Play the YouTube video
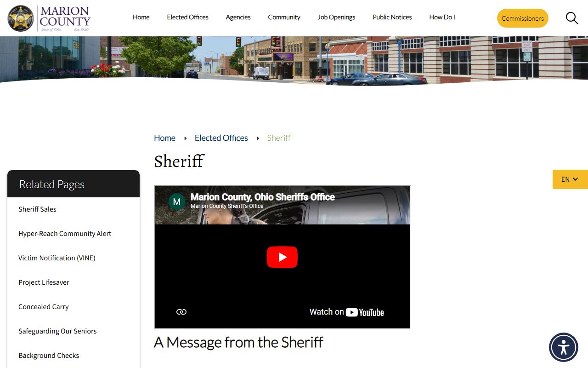The width and height of the screenshot is (588, 368). click(x=282, y=257)
